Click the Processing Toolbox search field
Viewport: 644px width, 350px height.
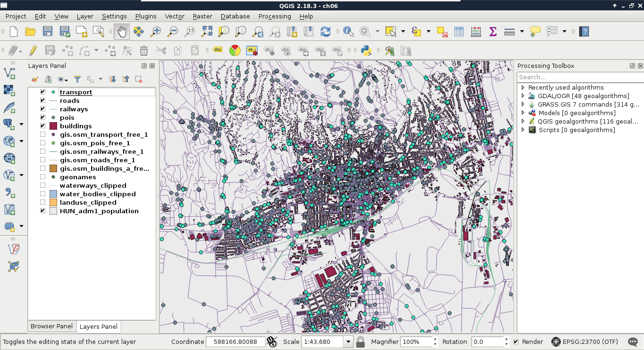point(579,77)
